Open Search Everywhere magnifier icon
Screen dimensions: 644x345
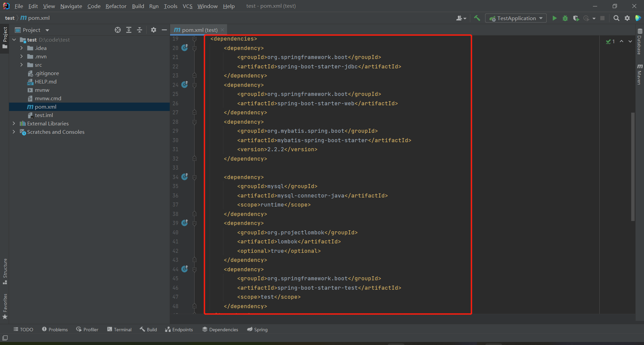coord(616,18)
